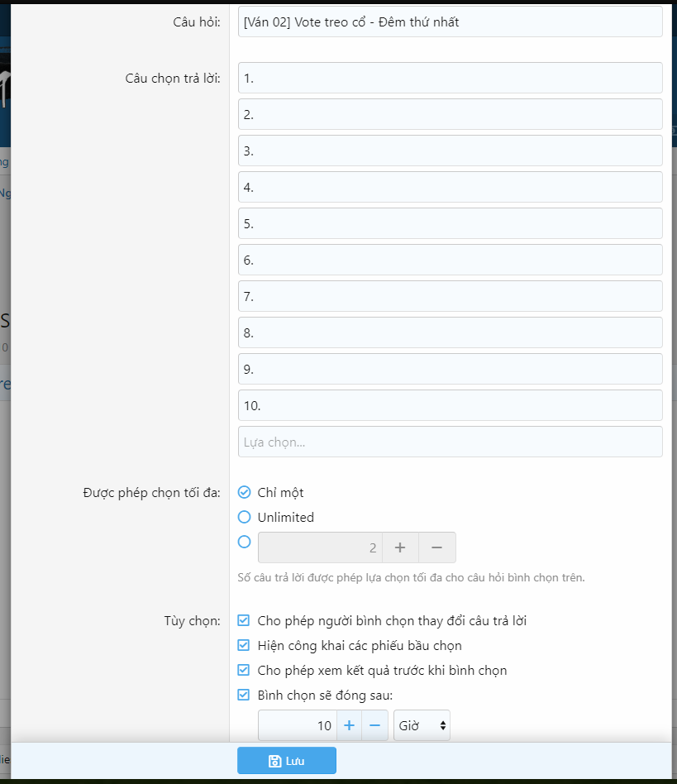
Task: Click the answer choice field 5.
Action: coord(450,224)
